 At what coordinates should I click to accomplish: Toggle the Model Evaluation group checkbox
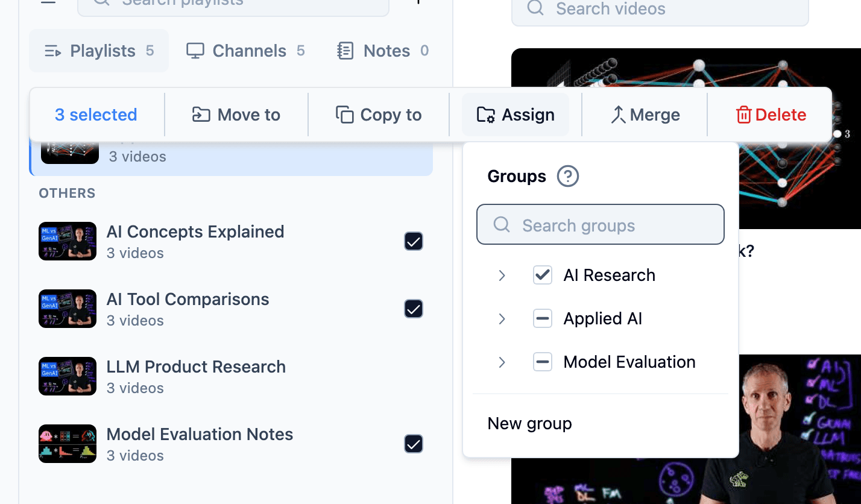543,362
